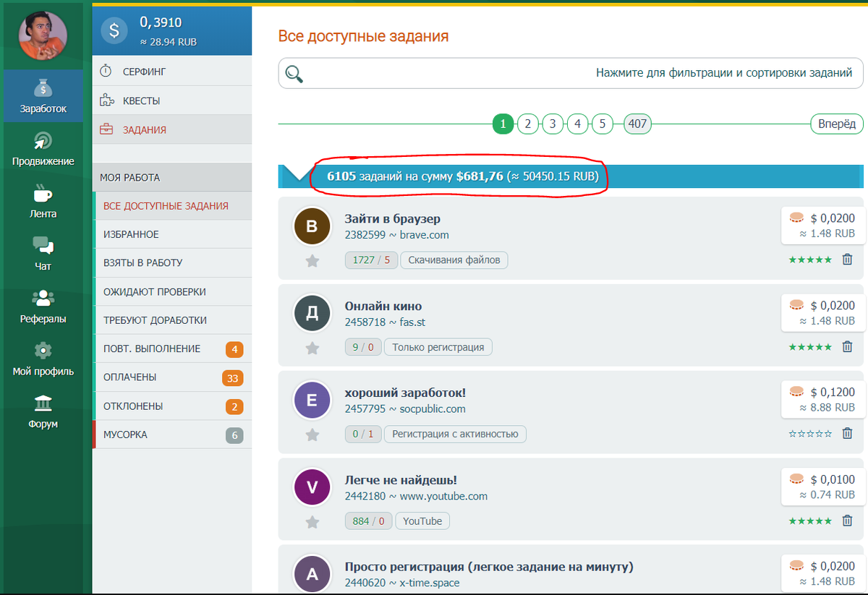Open ИЗБРАННОЕ tasks
Image resolution: width=868 pixels, height=595 pixels.
[172, 234]
